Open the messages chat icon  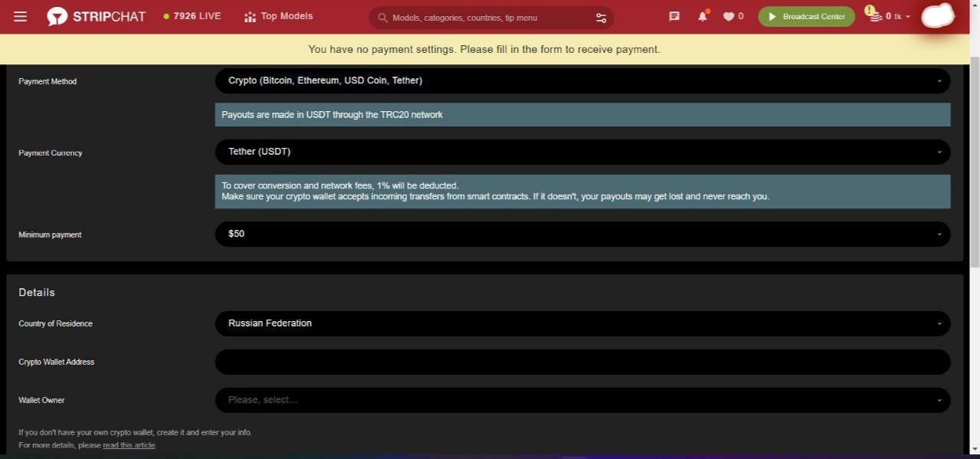click(x=674, y=16)
